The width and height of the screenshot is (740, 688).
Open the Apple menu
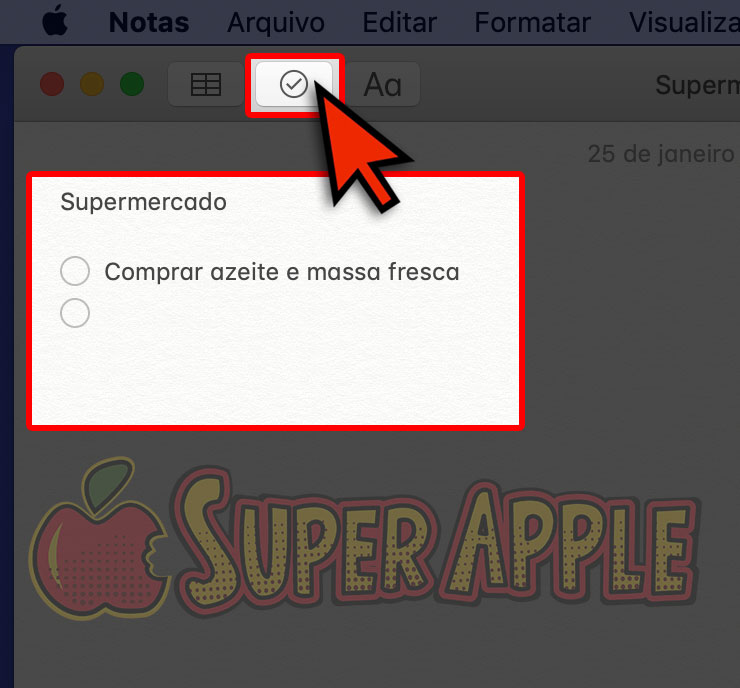[55, 21]
